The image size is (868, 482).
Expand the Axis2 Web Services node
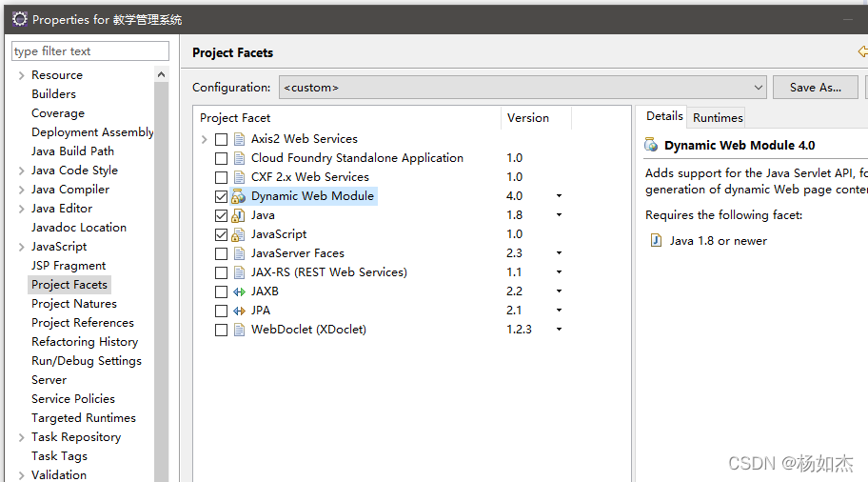(x=204, y=139)
